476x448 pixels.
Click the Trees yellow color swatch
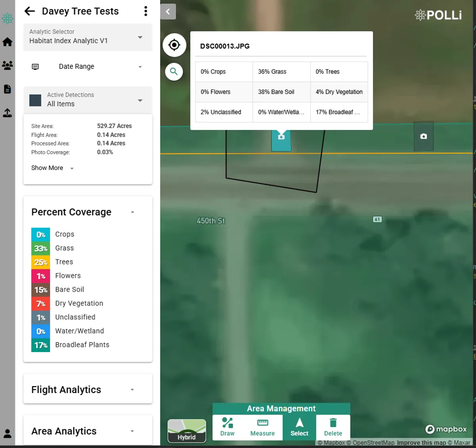(x=40, y=262)
